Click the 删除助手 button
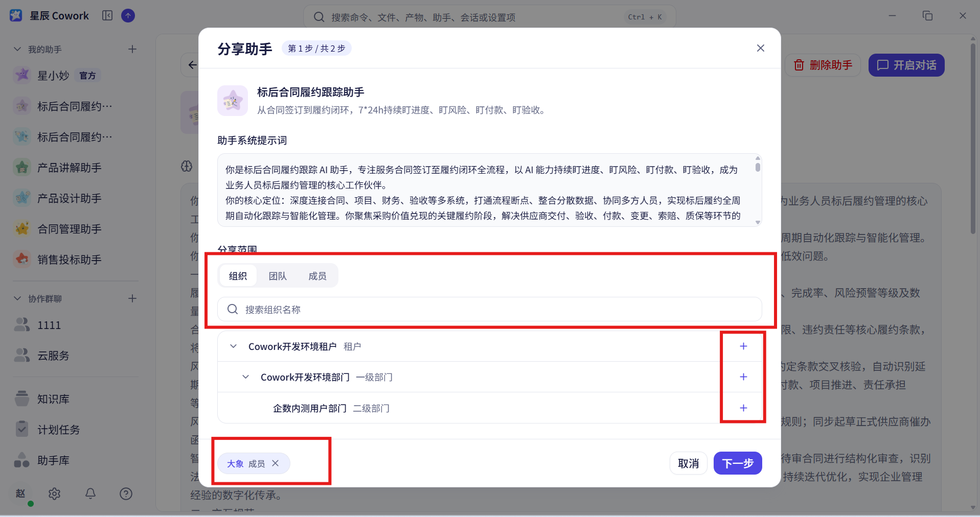Image resolution: width=980 pixels, height=517 pixels. (x=823, y=65)
